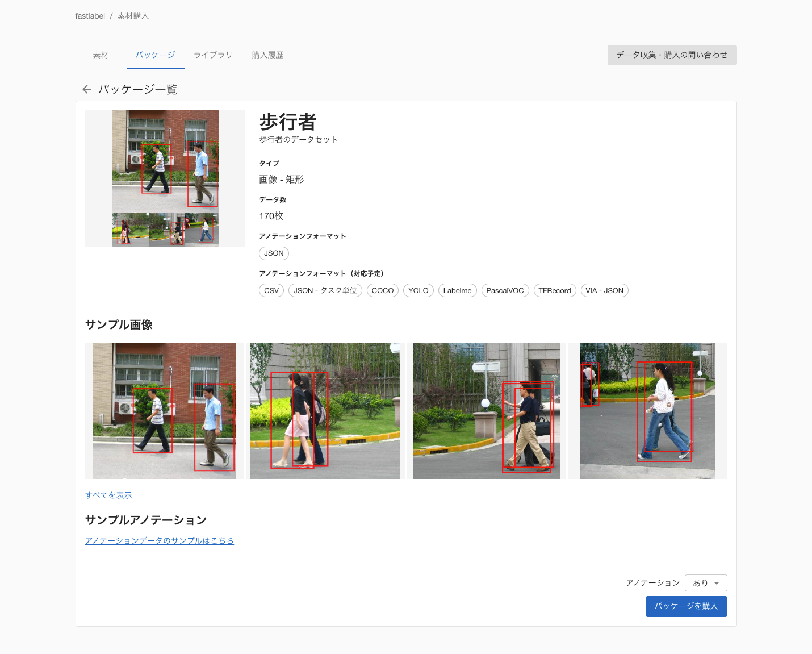Click the パッケージ一覧 page heading

tap(138, 90)
